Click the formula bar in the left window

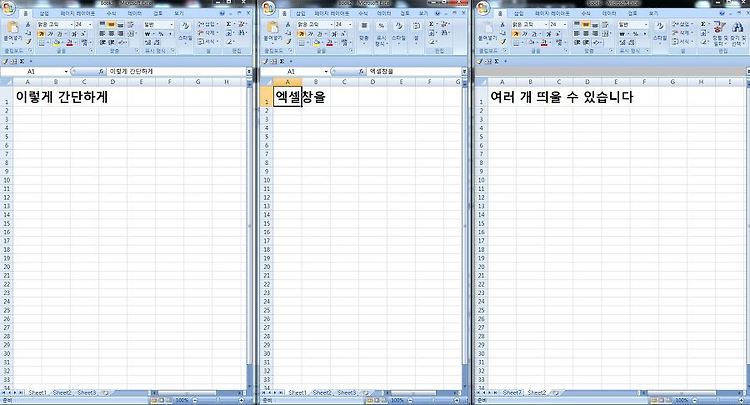click(x=176, y=71)
